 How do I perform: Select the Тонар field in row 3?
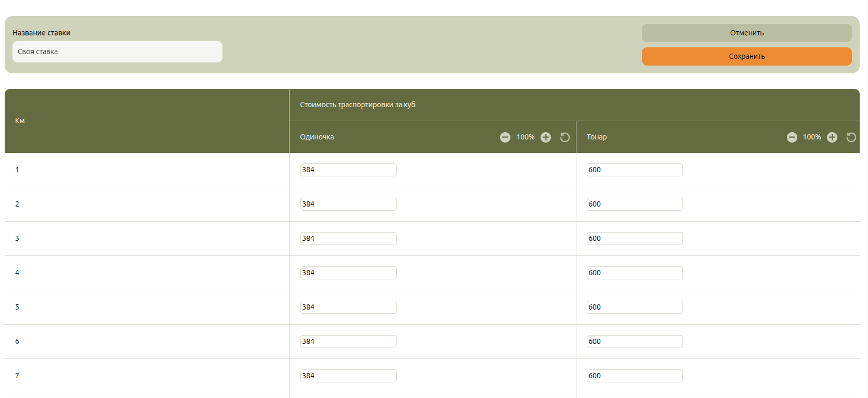click(x=635, y=239)
